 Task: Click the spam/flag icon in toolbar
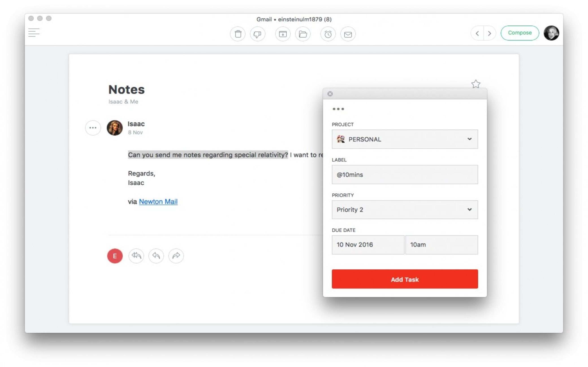[x=258, y=34]
